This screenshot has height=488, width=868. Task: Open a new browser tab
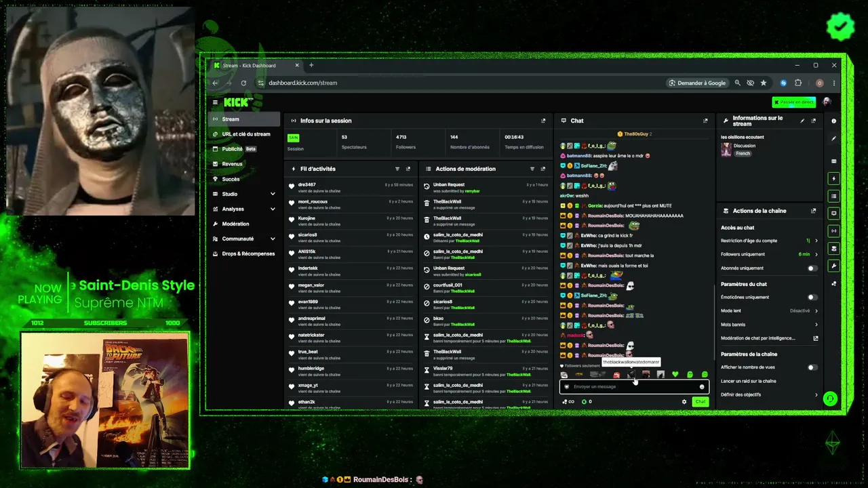click(x=311, y=66)
